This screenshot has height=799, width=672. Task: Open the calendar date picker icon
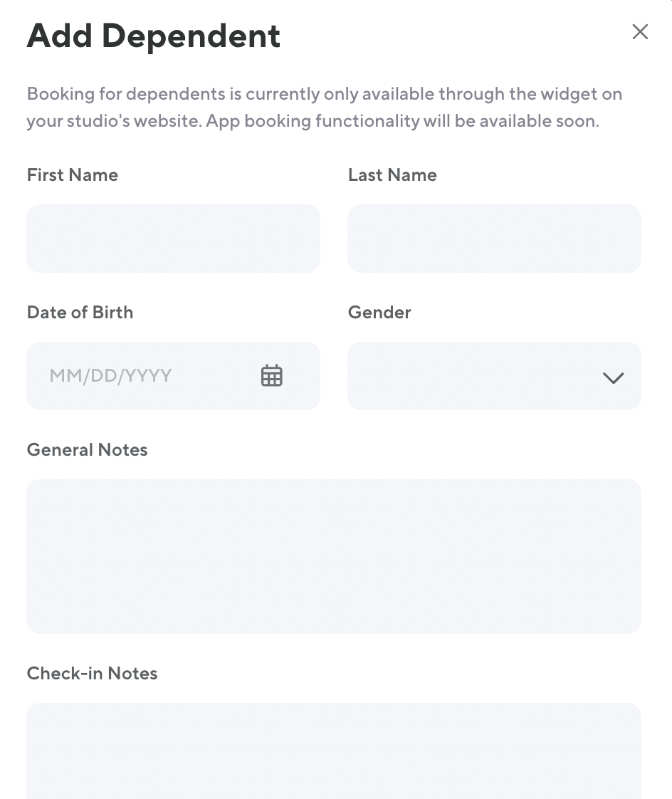click(x=271, y=375)
